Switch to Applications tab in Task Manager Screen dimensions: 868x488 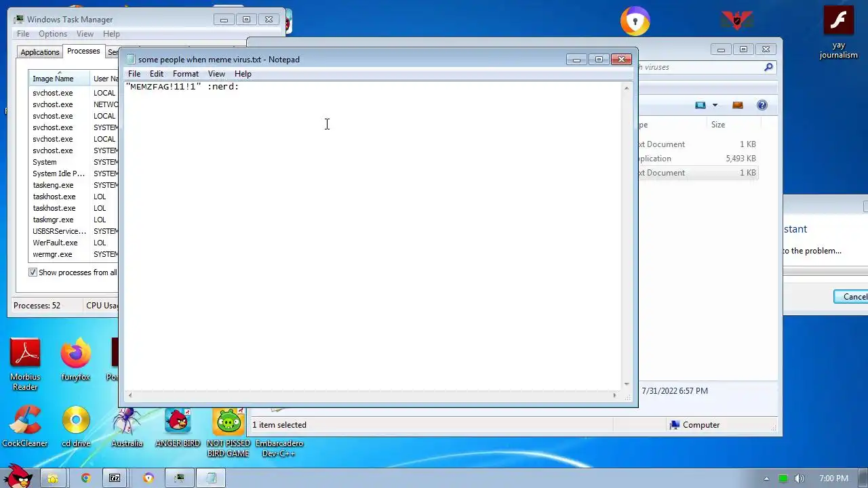(40, 52)
